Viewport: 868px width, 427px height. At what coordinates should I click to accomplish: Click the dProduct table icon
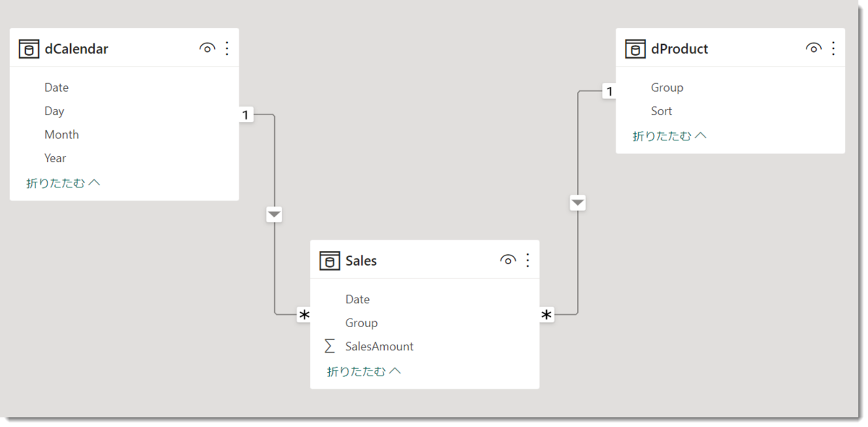point(635,49)
